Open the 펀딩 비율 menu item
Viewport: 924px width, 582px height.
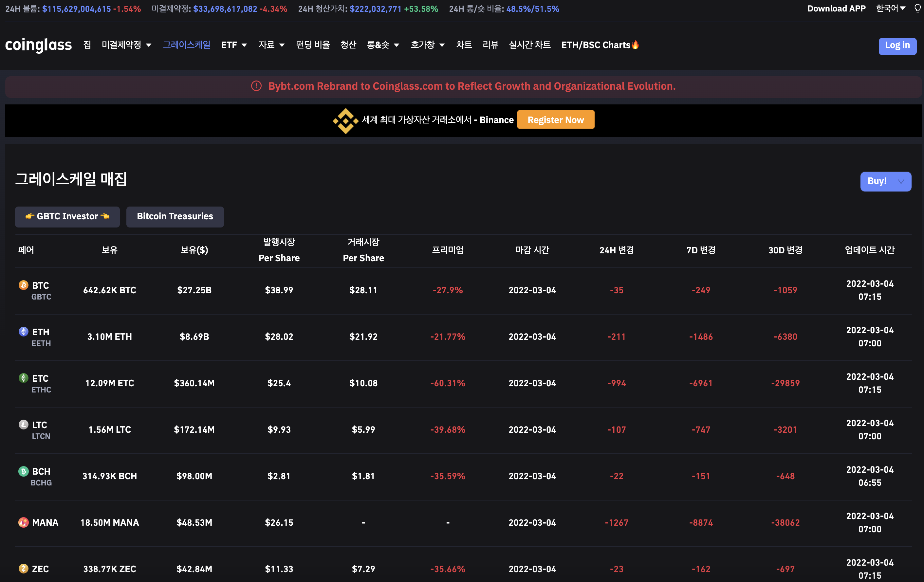point(313,45)
